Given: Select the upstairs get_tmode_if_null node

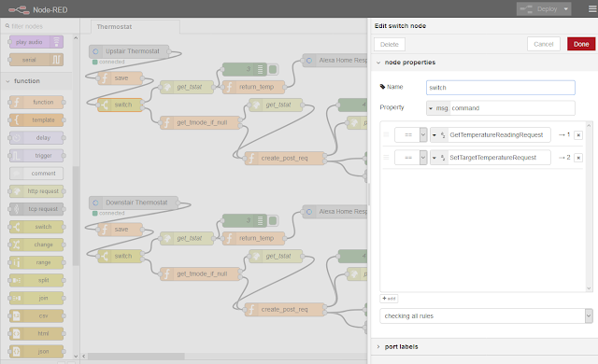Looking at the screenshot, I should (201, 122).
